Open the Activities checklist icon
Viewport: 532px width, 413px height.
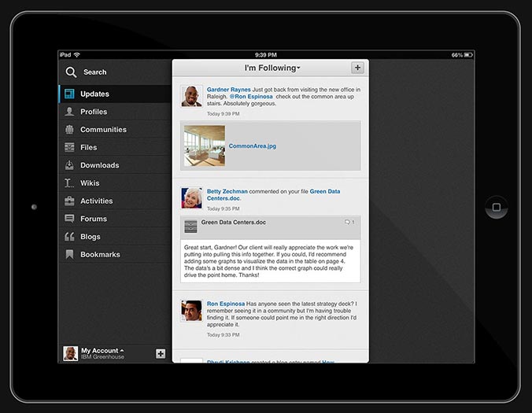click(x=70, y=201)
